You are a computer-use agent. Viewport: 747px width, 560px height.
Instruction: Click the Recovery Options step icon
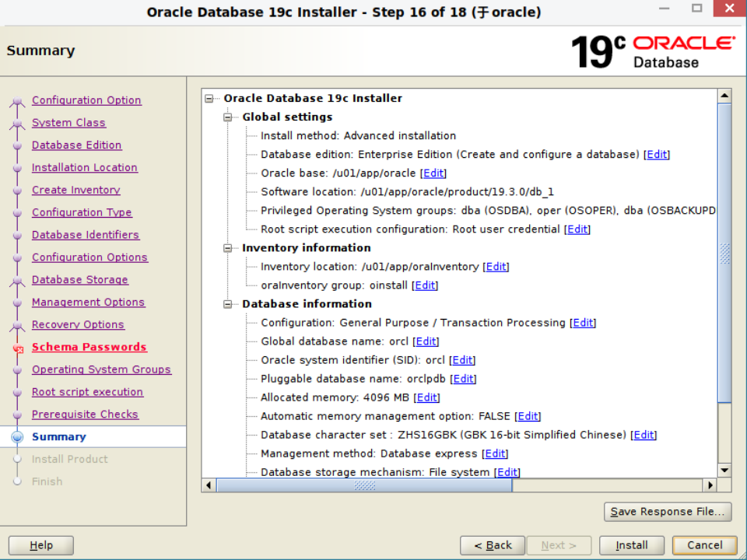coord(19,324)
